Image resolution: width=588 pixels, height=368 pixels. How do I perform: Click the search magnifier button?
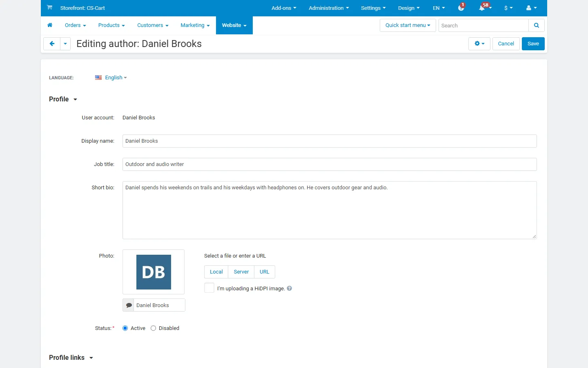pos(537,25)
